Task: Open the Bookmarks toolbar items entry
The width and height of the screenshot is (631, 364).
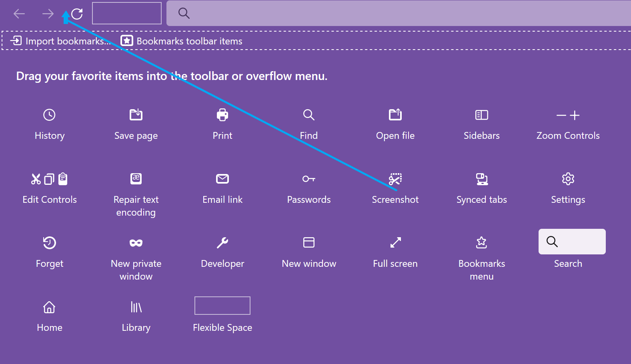Action: (x=182, y=41)
